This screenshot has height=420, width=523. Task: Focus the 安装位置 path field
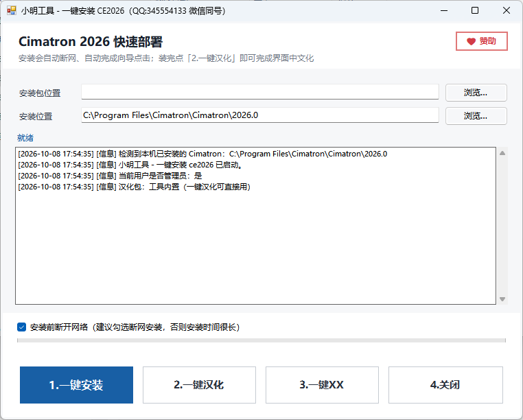click(260, 115)
